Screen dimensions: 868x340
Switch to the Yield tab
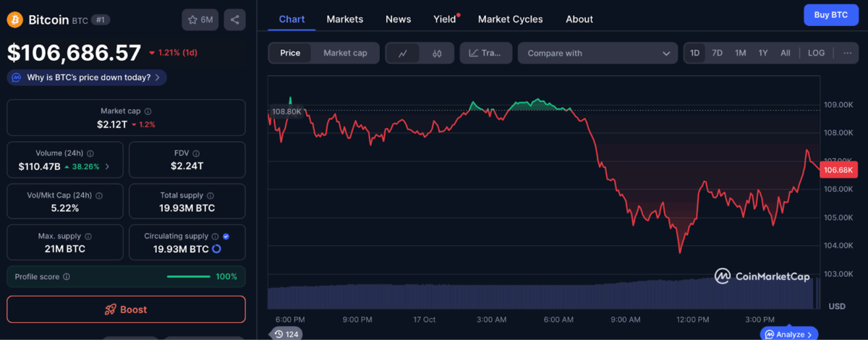[x=445, y=20]
